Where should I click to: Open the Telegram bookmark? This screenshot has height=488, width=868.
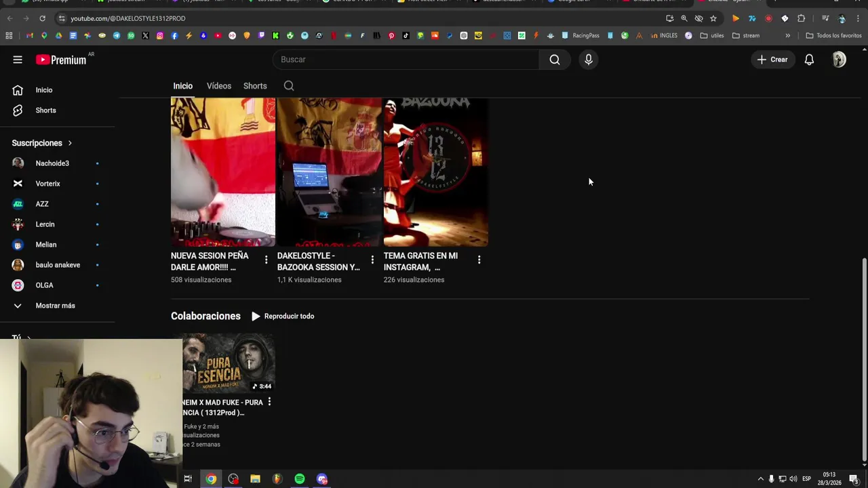click(117, 35)
